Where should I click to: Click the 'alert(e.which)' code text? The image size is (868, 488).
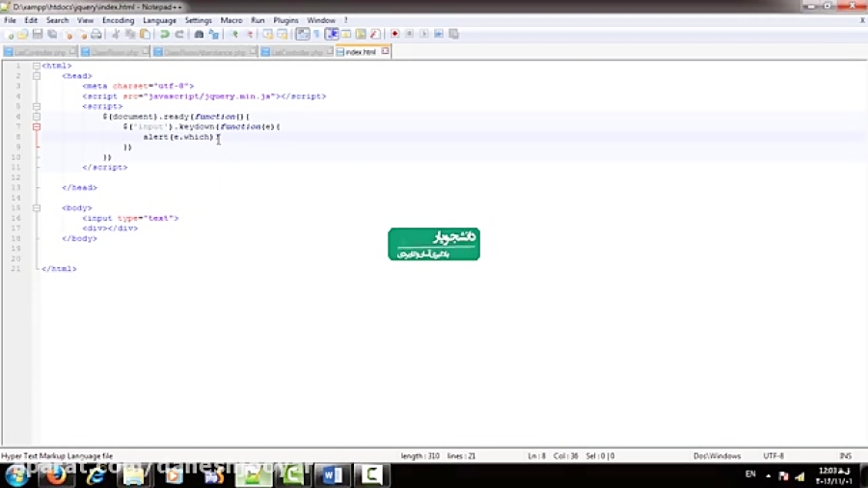[178, 137]
